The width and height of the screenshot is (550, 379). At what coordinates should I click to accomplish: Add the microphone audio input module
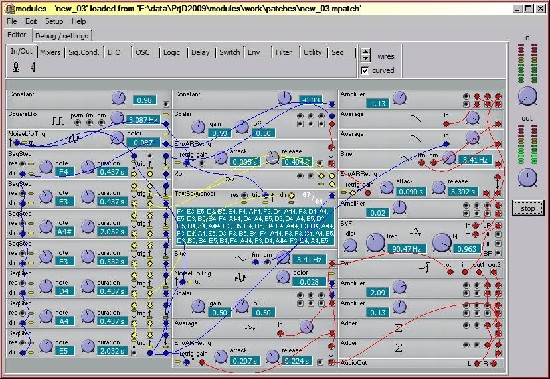click(16, 67)
